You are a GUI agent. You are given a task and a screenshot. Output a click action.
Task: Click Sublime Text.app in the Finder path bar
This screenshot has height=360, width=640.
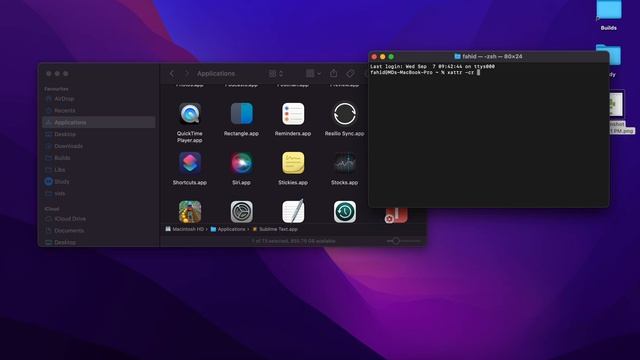click(275, 229)
